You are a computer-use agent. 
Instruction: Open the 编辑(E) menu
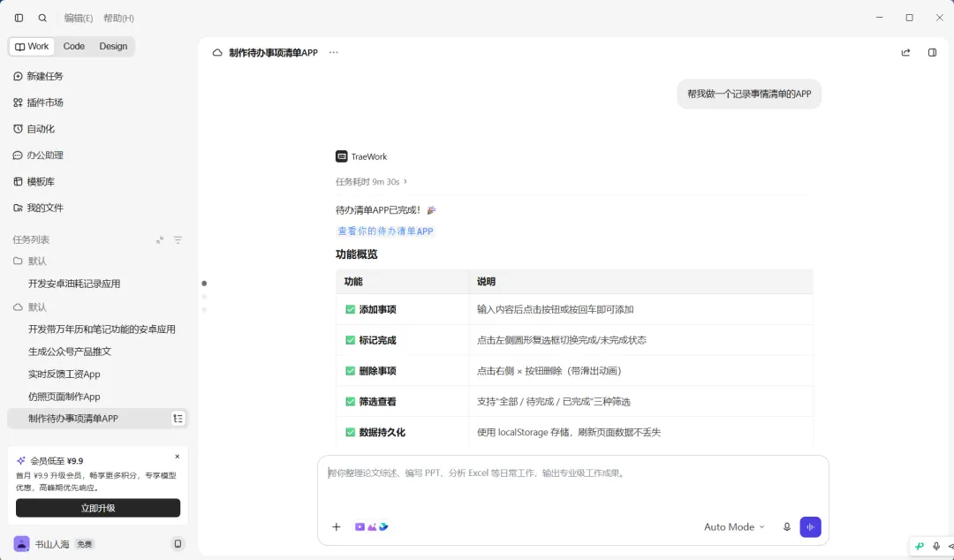(79, 19)
